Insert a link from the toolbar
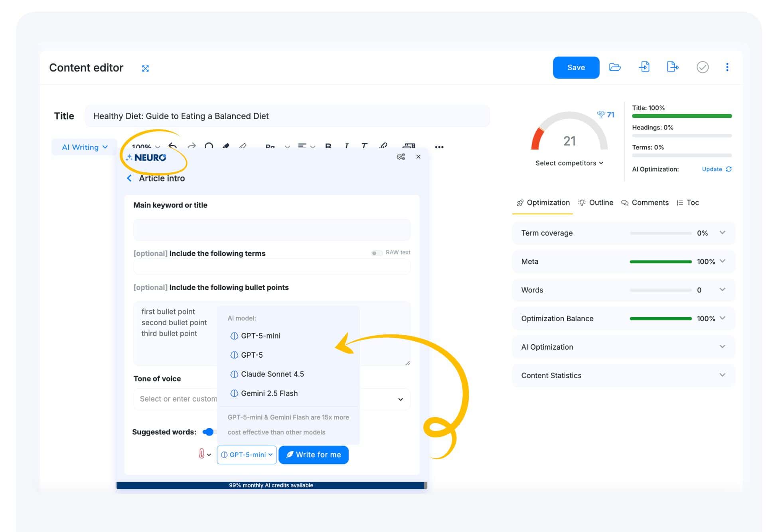 383,146
